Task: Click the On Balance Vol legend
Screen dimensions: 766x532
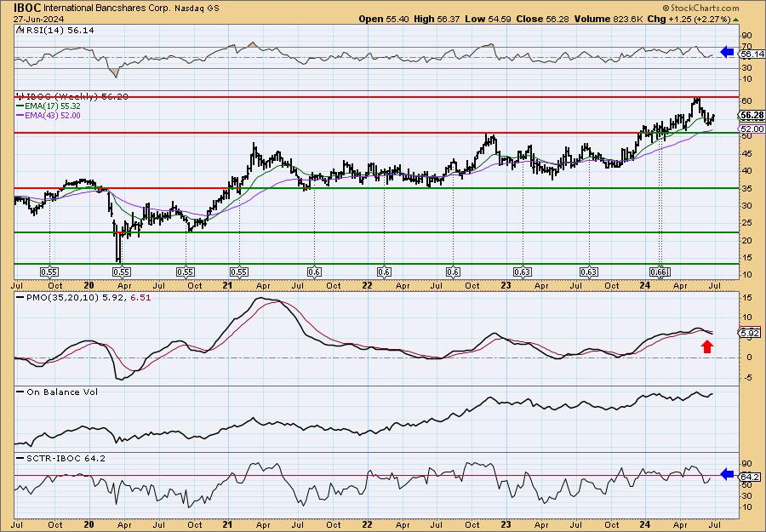Action: coord(57,392)
